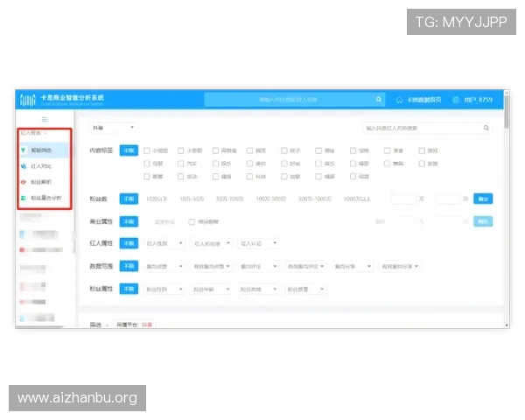Select the 10万-50万 fan count option
This screenshot has height=420, width=525.
tap(192, 199)
